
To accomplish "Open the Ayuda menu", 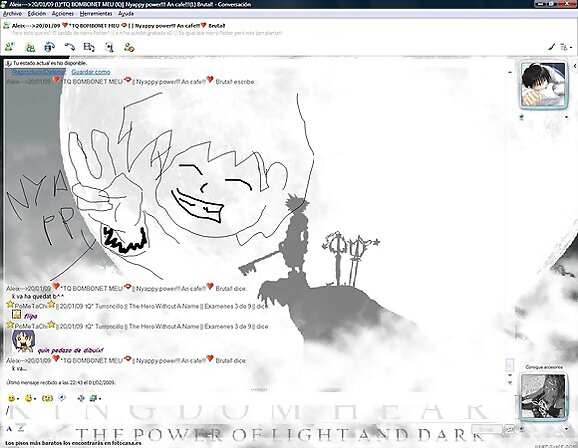I will coord(126,14).
